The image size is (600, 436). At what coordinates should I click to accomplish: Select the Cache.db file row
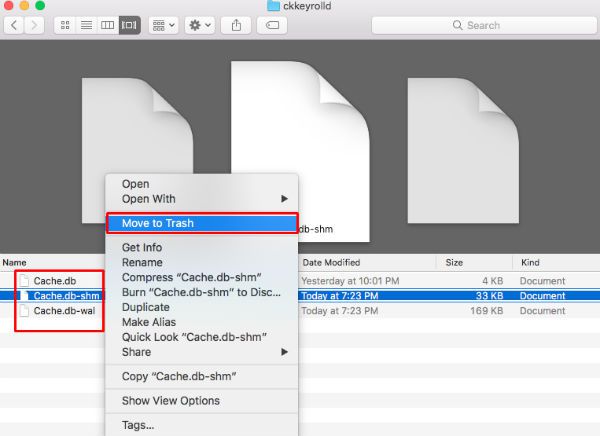(x=55, y=281)
